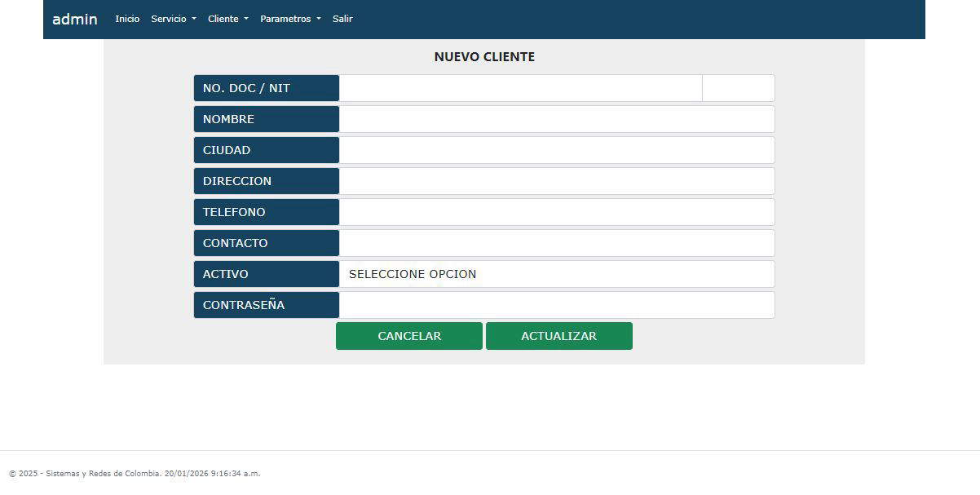This screenshot has width=980, height=495.
Task: Open the Servicio dropdown menu
Action: 173,19
